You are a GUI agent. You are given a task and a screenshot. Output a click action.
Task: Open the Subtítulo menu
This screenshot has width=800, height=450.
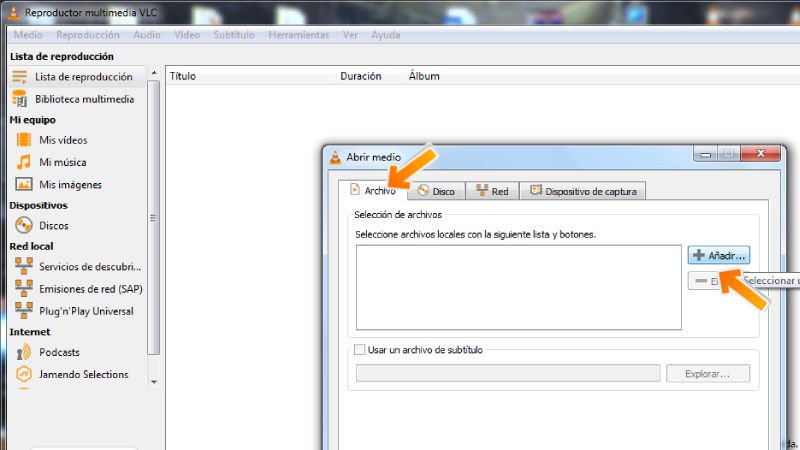point(234,35)
